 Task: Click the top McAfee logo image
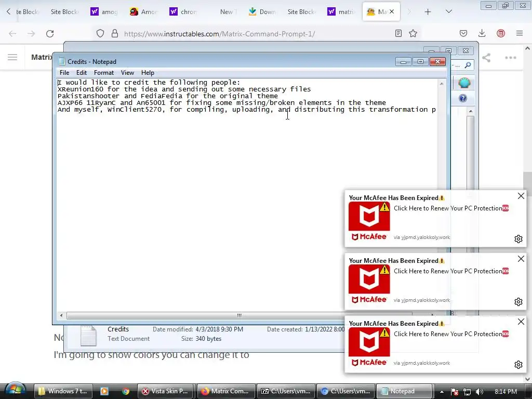(369, 221)
